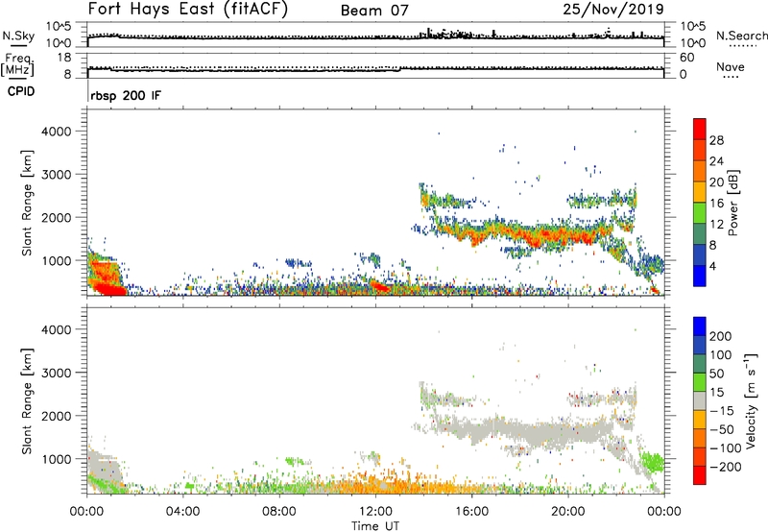Click 'Slant Range [km]' label of power panel
768x532 pixels.
(27, 203)
